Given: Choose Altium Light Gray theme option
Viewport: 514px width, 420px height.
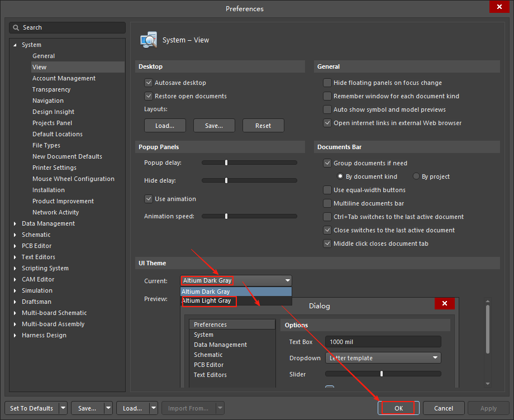Looking at the screenshot, I should (x=236, y=300).
